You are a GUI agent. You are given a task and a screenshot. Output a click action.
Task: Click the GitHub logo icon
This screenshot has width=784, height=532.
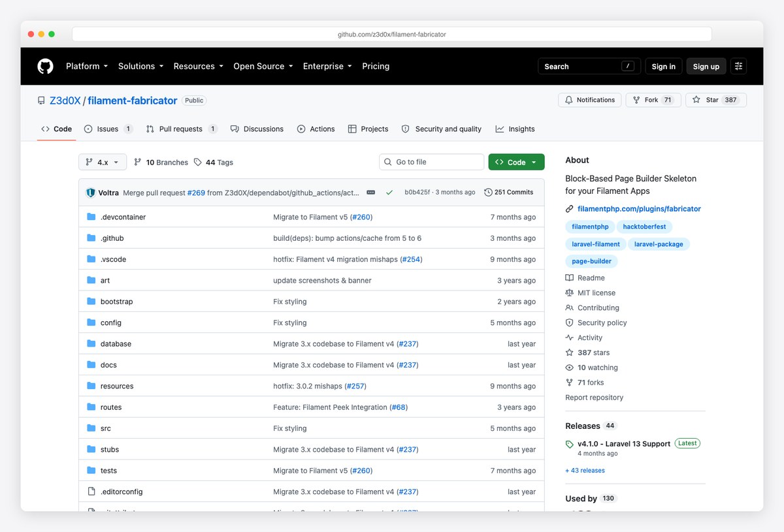click(x=45, y=66)
